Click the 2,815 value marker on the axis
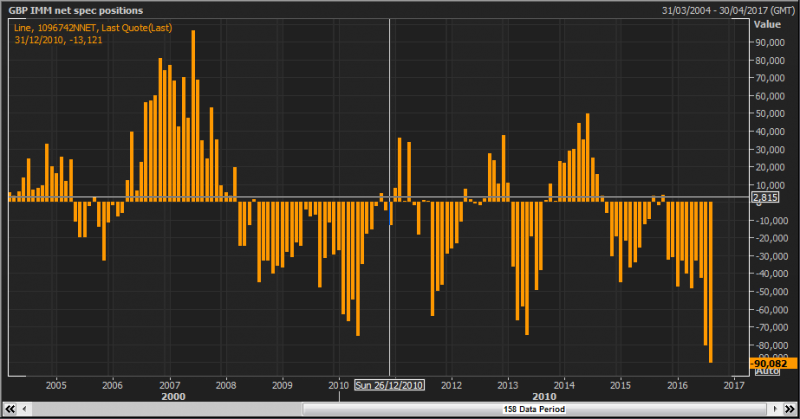Screen dimensions: 800x419 pyautogui.click(x=765, y=198)
